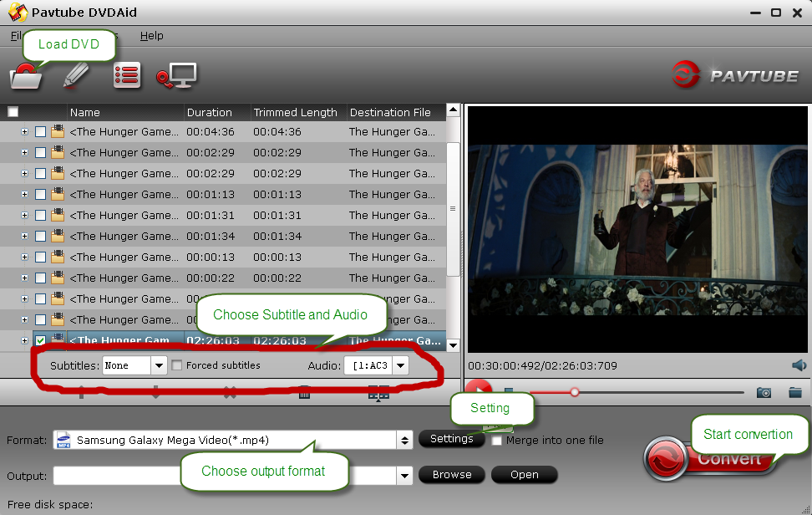This screenshot has width=812, height=515.
Task: Expand the 00:00:22 title row
Action: point(24,278)
